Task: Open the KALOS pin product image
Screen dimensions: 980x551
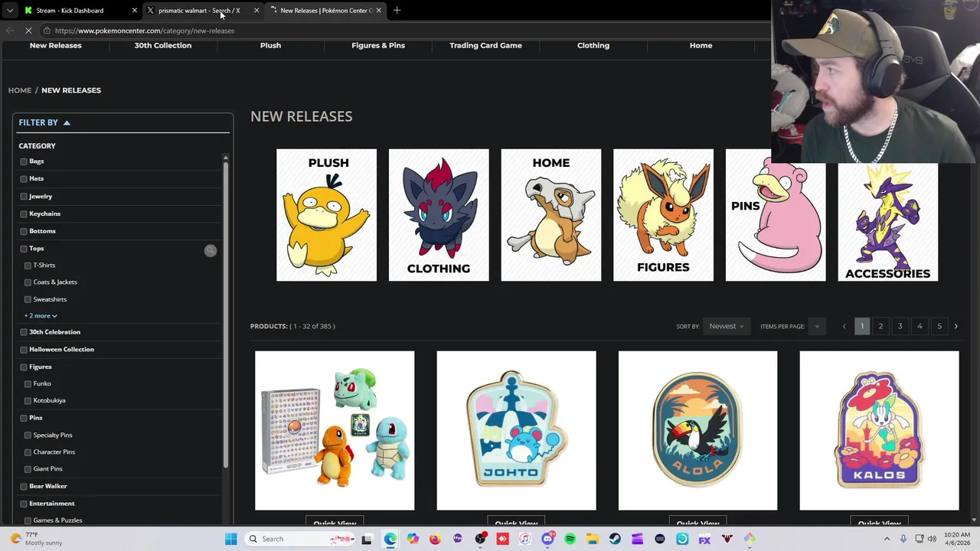Action: 879,431
